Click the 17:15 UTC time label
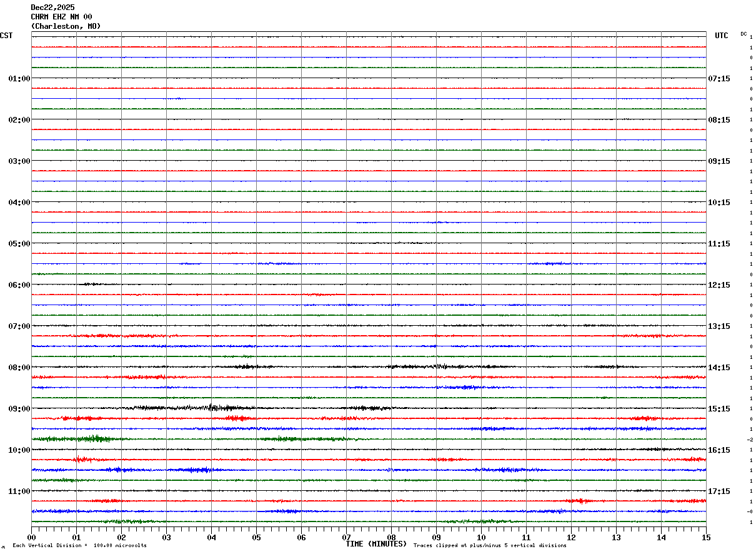The width and height of the screenshot is (756, 554). 719,491
